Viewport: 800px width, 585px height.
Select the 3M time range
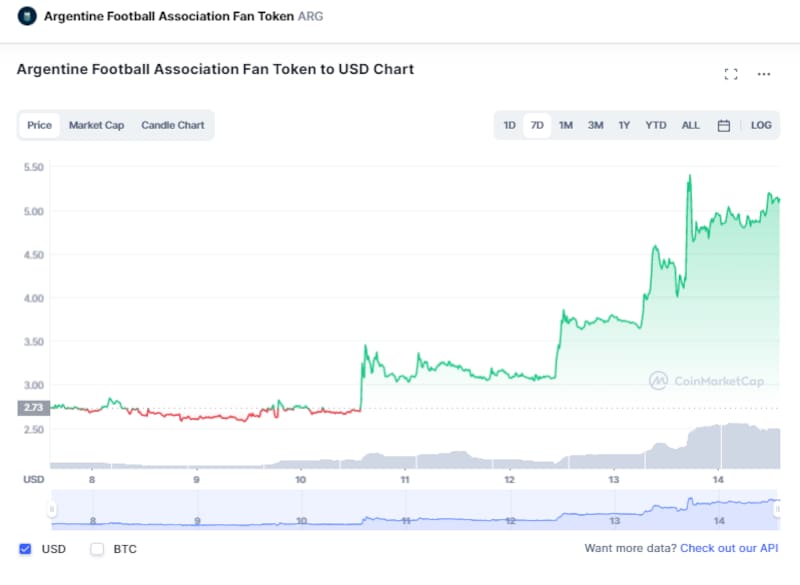[x=595, y=125]
